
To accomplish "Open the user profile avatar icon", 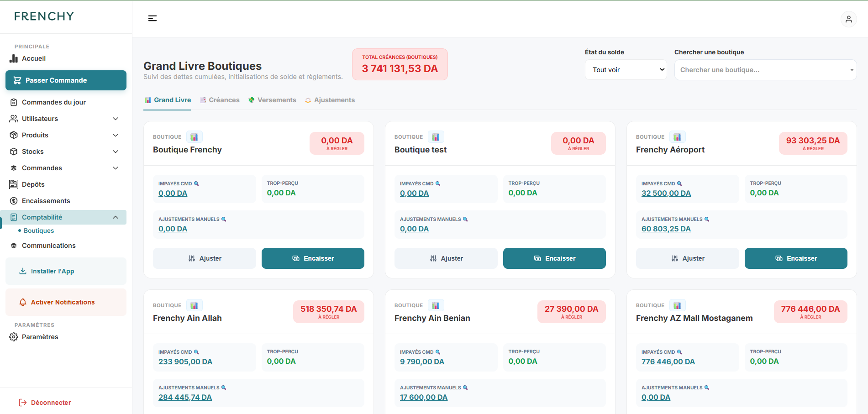I will coord(848,19).
